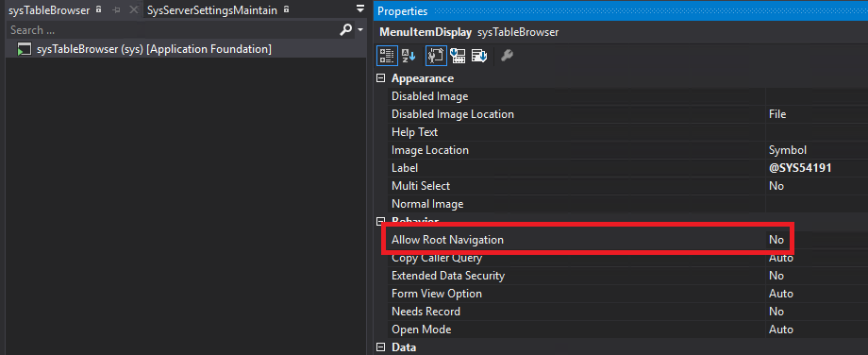Click the No value of Multi Select
The height and width of the screenshot is (355, 868).
click(776, 186)
